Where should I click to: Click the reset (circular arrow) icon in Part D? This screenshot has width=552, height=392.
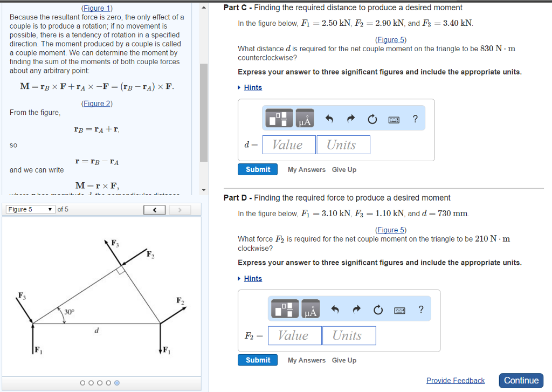378,309
